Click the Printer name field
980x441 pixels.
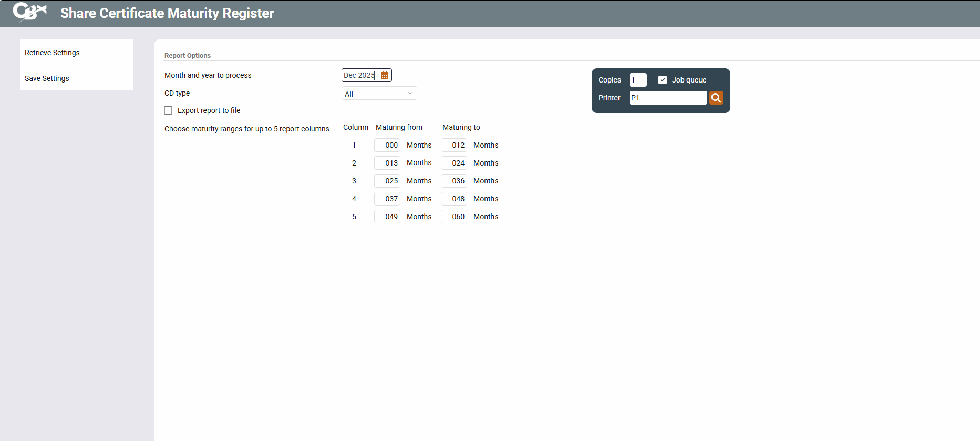click(668, 98)
